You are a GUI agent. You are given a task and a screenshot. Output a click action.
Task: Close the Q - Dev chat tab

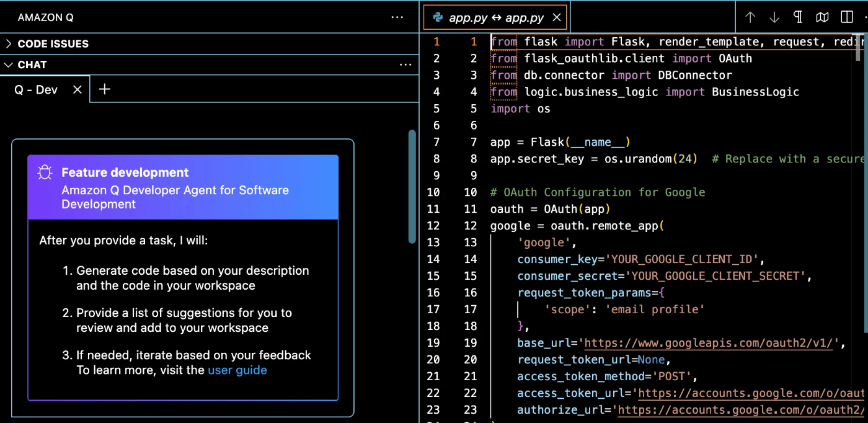[77, 90]
